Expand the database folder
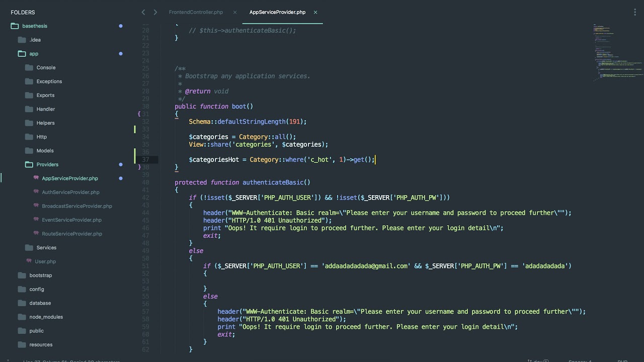The width and height of the screenshot is (644, 362). [x=40, y=303]
